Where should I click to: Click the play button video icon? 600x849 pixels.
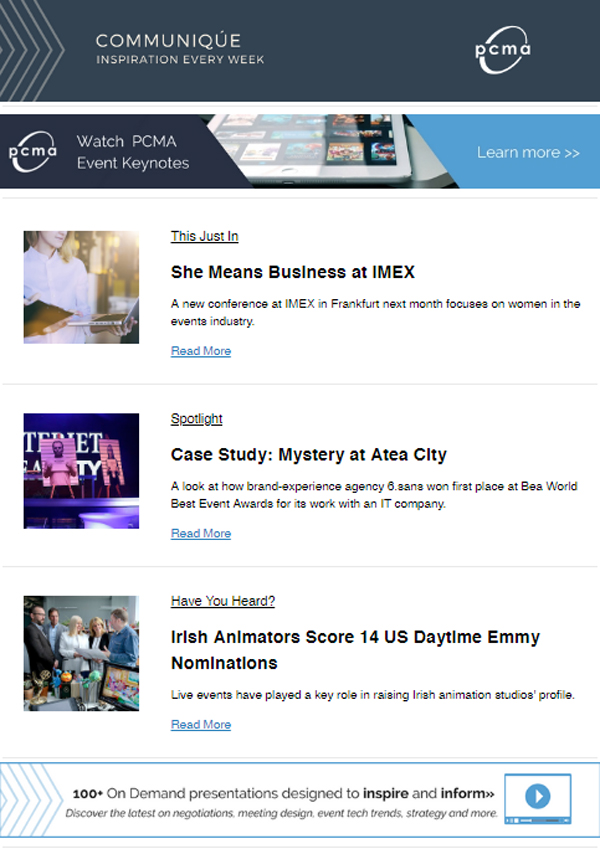point(538,799)
